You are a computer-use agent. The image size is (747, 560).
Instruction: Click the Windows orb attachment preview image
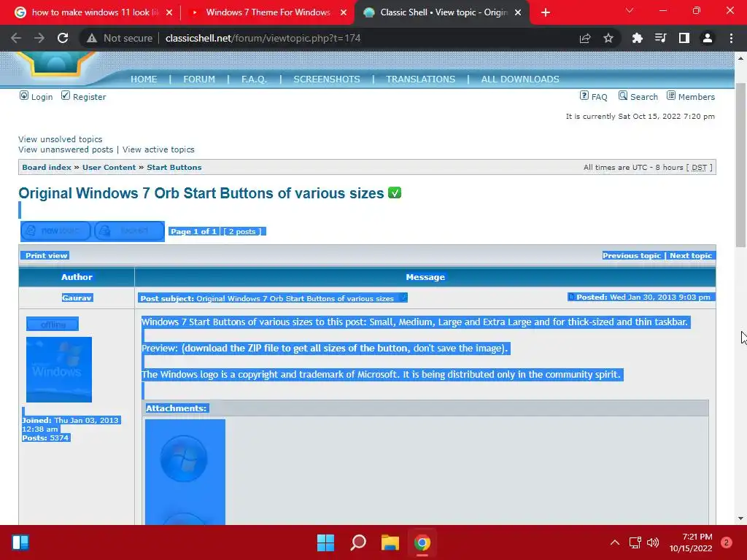coord(185,472)
